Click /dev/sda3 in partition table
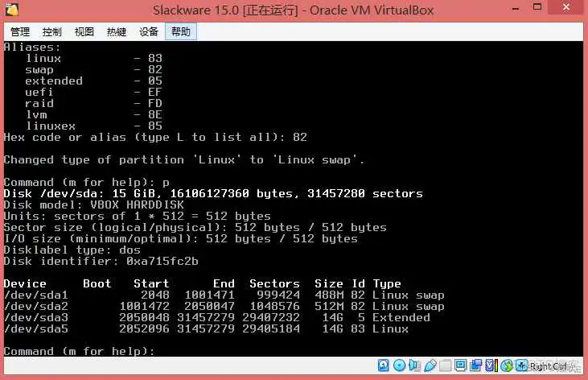 36,318
